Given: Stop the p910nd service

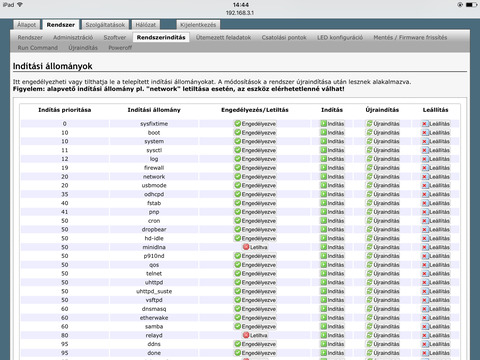Looking at the screenshot, I should [436, 256].
